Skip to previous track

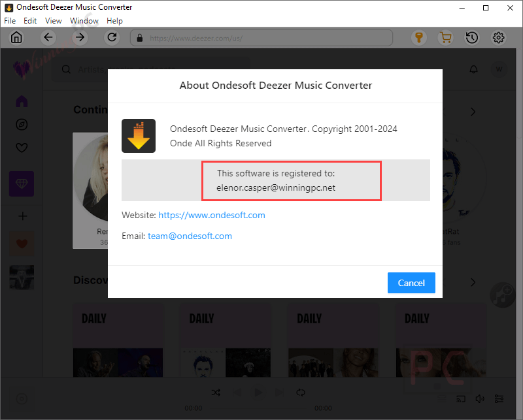click(x=237, y=393)
